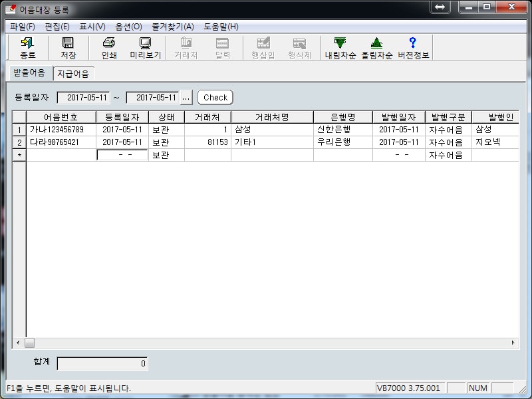Click the start 등록일자 date field
Image resolution: width=532 pixels, height=399 pixels.
coord(83,98)
